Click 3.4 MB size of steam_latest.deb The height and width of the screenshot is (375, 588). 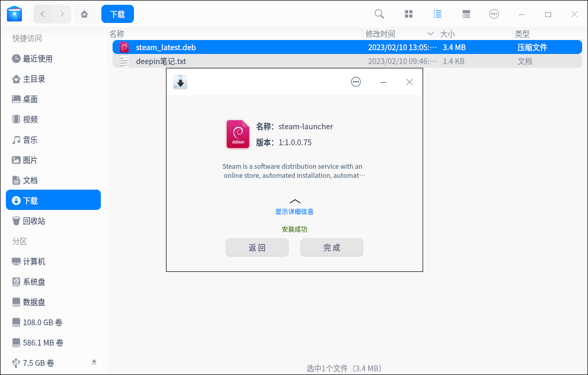454,48
